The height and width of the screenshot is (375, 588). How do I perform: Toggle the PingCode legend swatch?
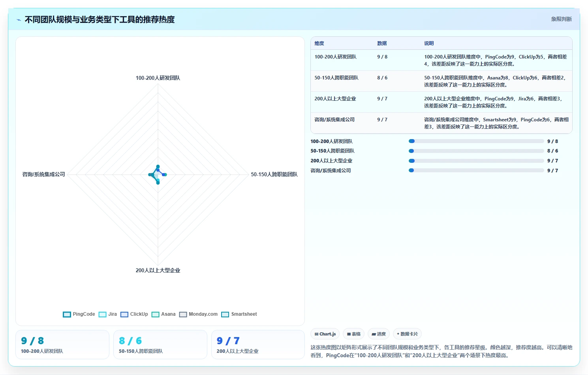click(67, 315)
